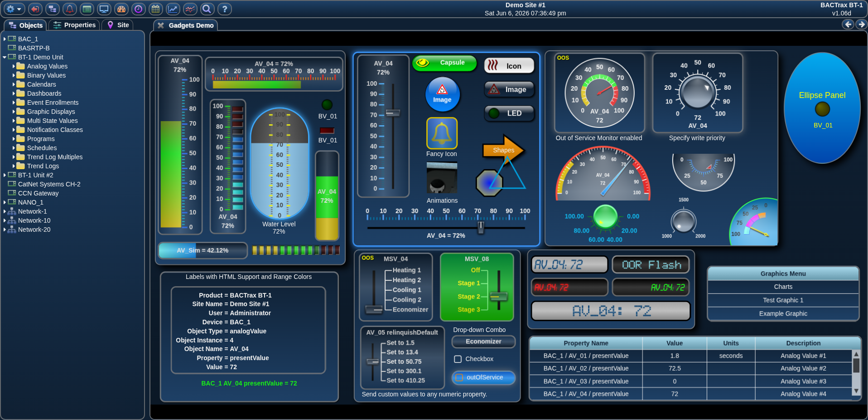Expand the BAC_1 device node
This screenshot has width=868, height=420.
[5, 39]
